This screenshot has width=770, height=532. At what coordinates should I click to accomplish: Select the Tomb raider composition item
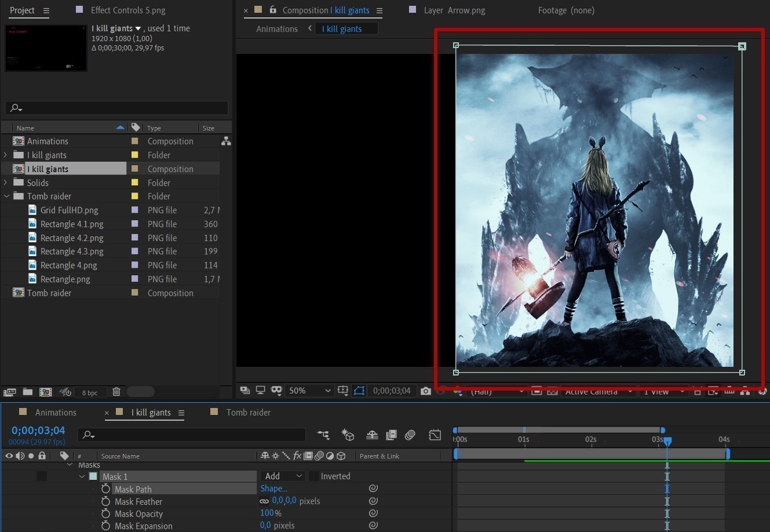[x=49, y=293]
